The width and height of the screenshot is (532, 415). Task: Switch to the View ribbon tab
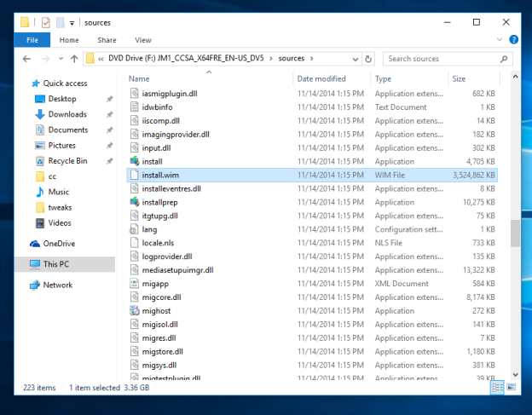(x=142, y=40)
